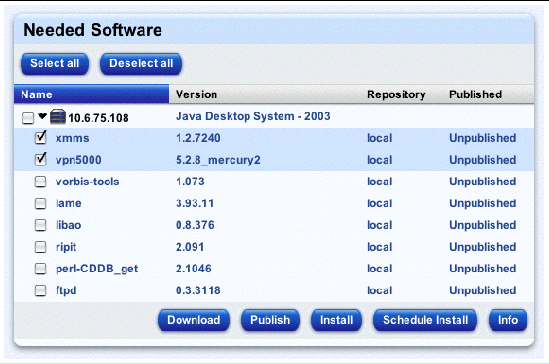Click version 1.2.7240 of xmms
Viewport: 549px width, 364px height.
pyautogui.click(x=198, y=138)
